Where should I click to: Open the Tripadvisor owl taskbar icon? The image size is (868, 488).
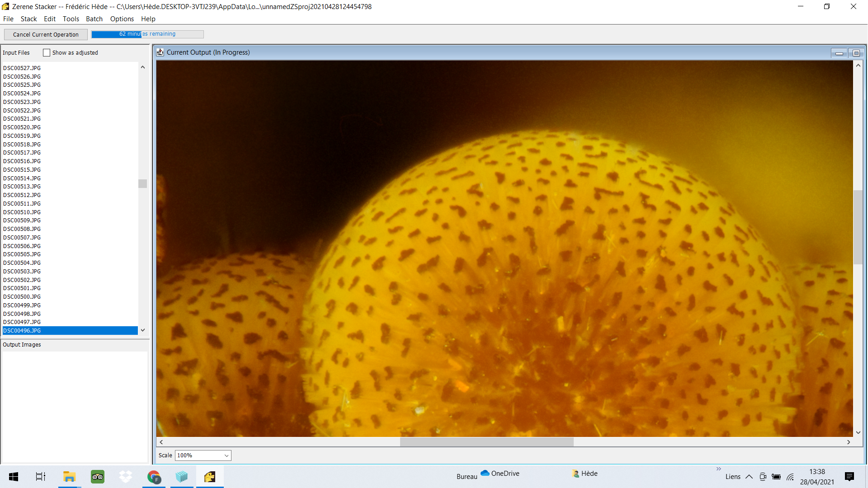point(98,477)
